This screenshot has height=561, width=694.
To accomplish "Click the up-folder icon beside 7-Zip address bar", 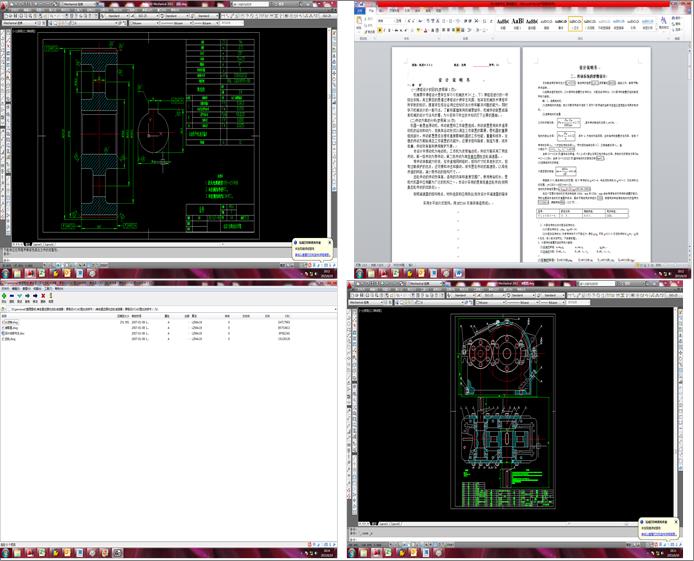I will (x=4, y=309).
